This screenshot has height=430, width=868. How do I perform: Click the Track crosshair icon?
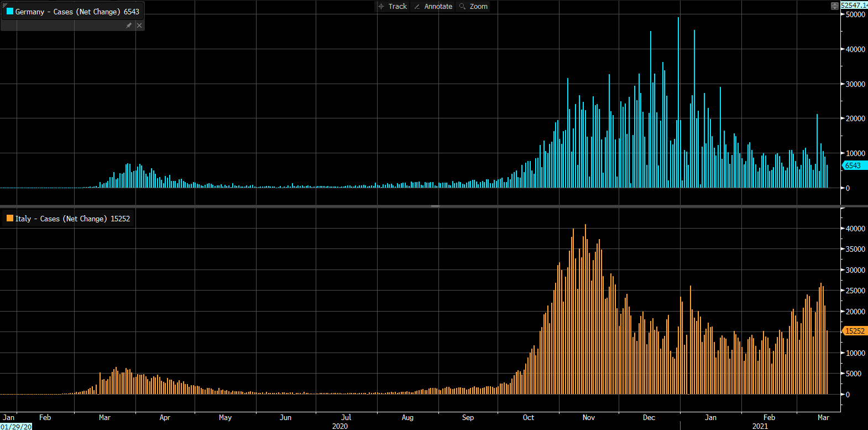tap(381, 7)
